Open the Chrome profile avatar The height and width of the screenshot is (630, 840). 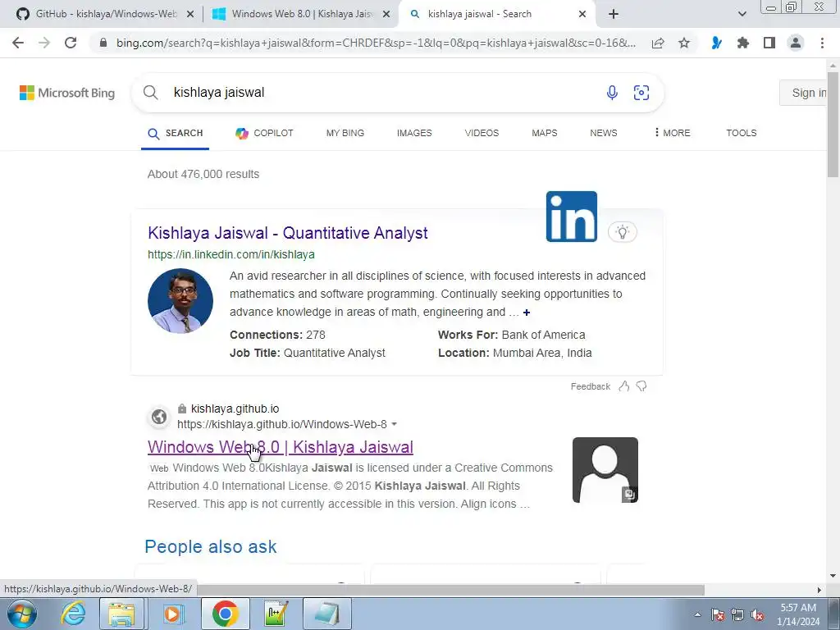(x=796, y=43)
